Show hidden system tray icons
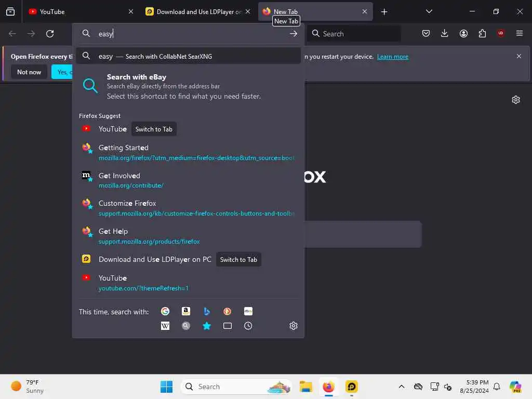Screen dimensions: 532x399 click(x=402, y=387)
